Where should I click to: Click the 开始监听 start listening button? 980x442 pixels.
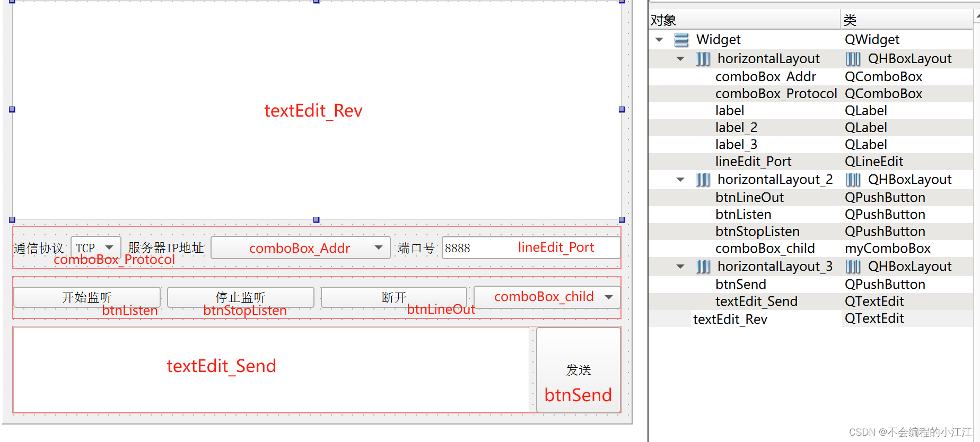click(87, 297)
